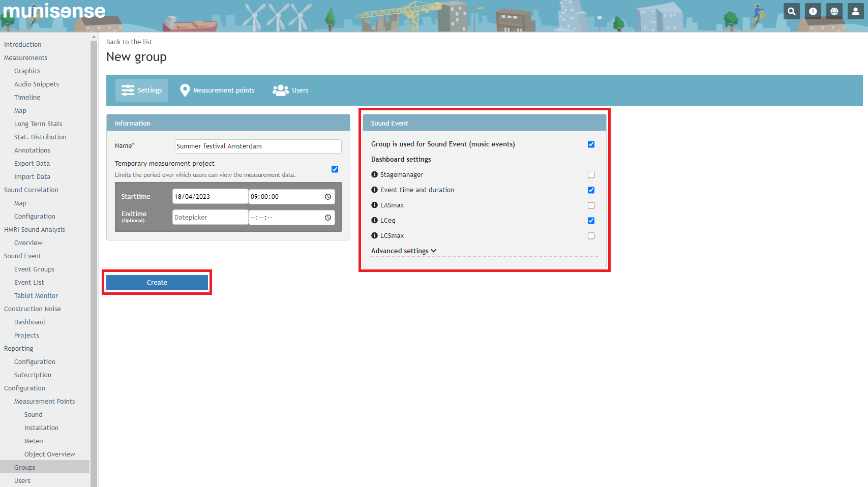This screenshot has height=487, width=868.
Task: Click the Back to the list link
Action: tap(129, 42)
